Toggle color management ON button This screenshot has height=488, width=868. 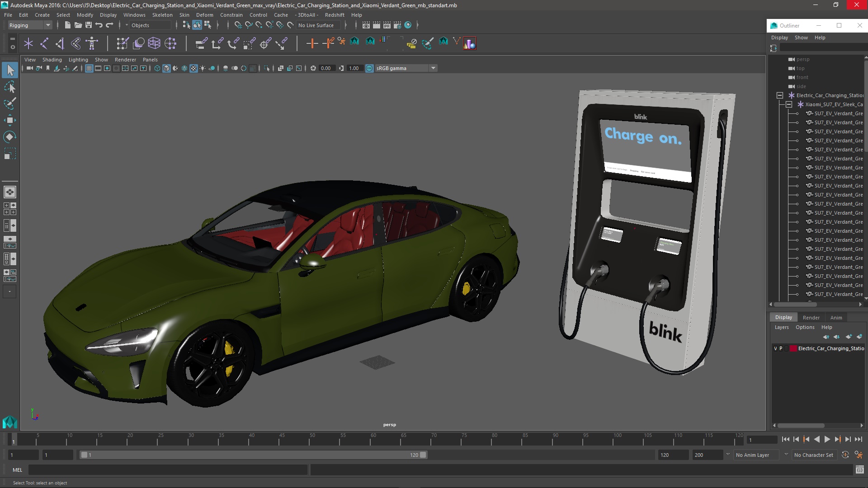tap(369, 68)
